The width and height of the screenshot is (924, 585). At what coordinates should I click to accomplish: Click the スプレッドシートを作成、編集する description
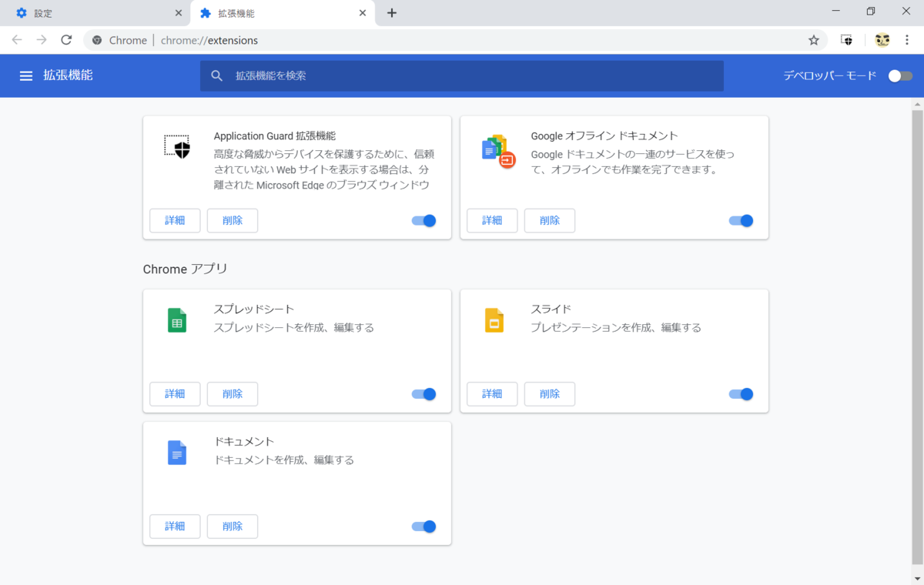[294, 327]
